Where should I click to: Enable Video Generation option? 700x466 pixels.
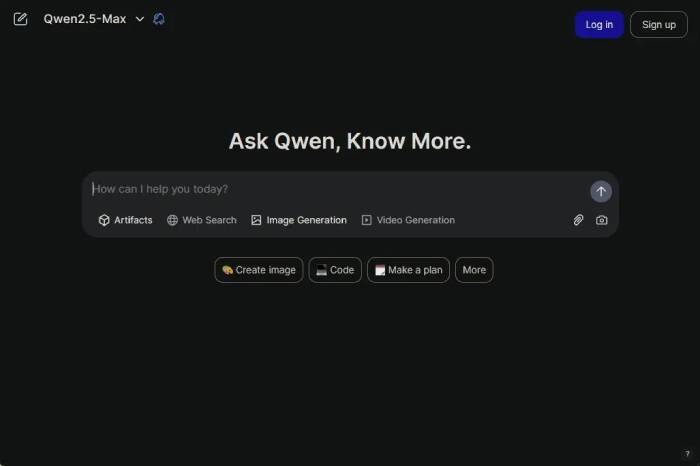[x=408, y=220]
